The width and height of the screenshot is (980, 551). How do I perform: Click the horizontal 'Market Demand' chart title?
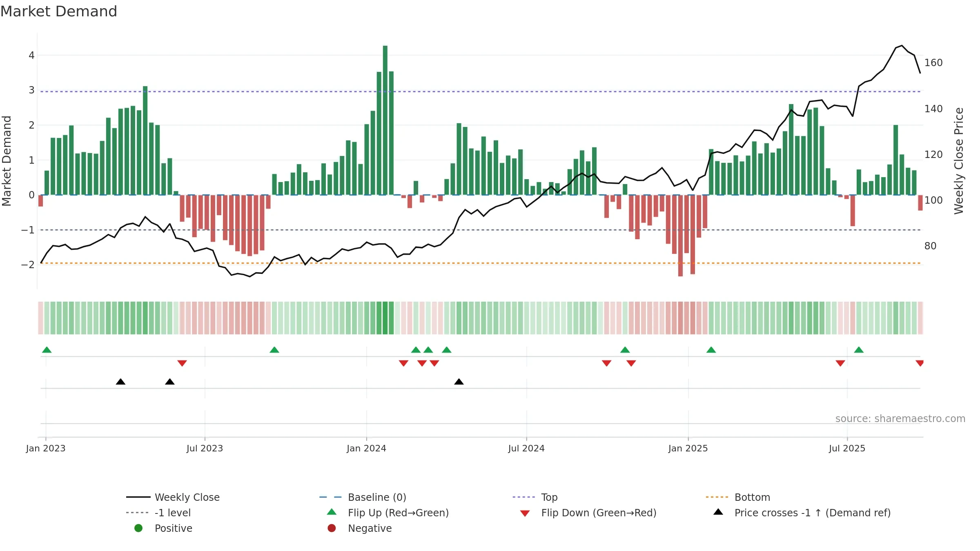[59, 11]
